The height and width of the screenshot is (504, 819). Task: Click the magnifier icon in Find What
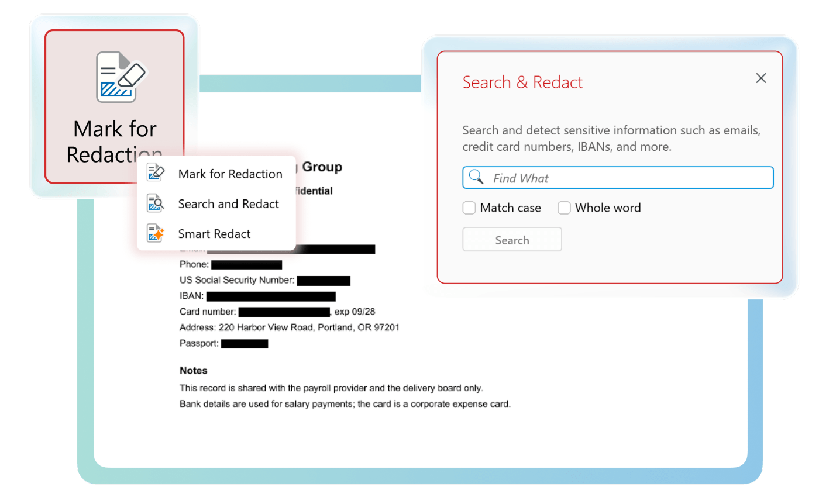coord(477,177)
